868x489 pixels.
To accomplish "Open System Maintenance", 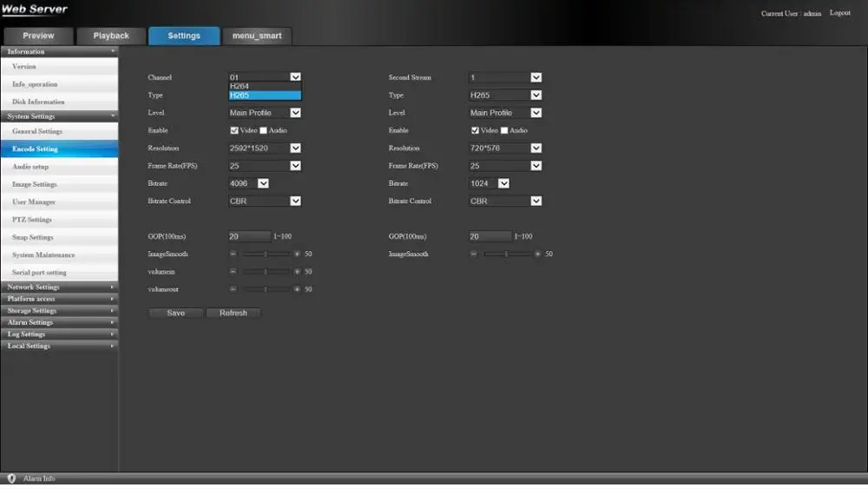I will 59,255.
